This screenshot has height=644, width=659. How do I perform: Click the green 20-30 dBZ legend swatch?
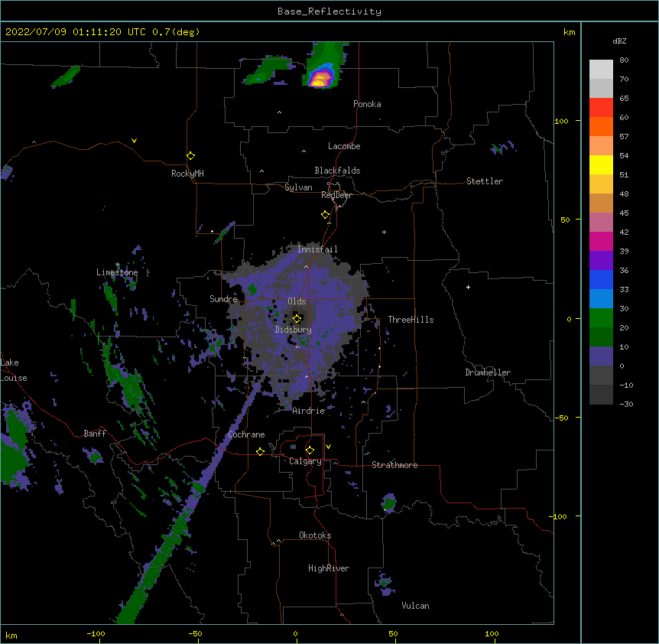coord(601,318)
